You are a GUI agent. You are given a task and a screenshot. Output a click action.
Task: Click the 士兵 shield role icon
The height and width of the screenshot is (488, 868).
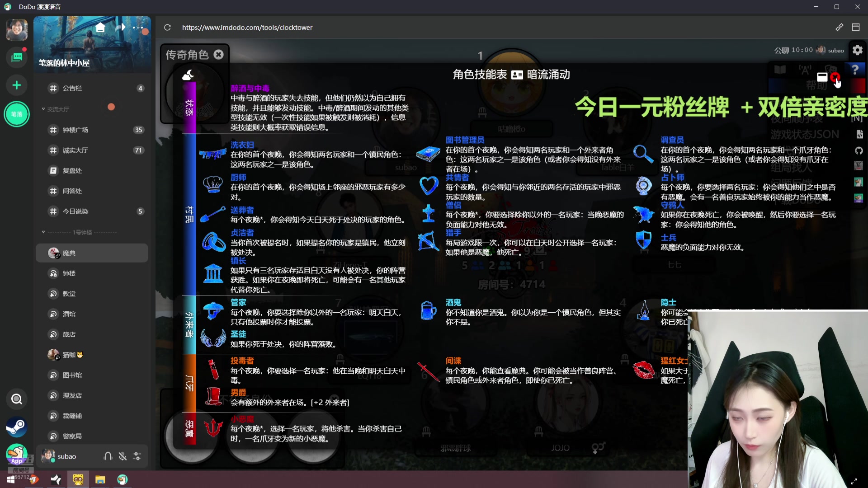pos(643,240)
